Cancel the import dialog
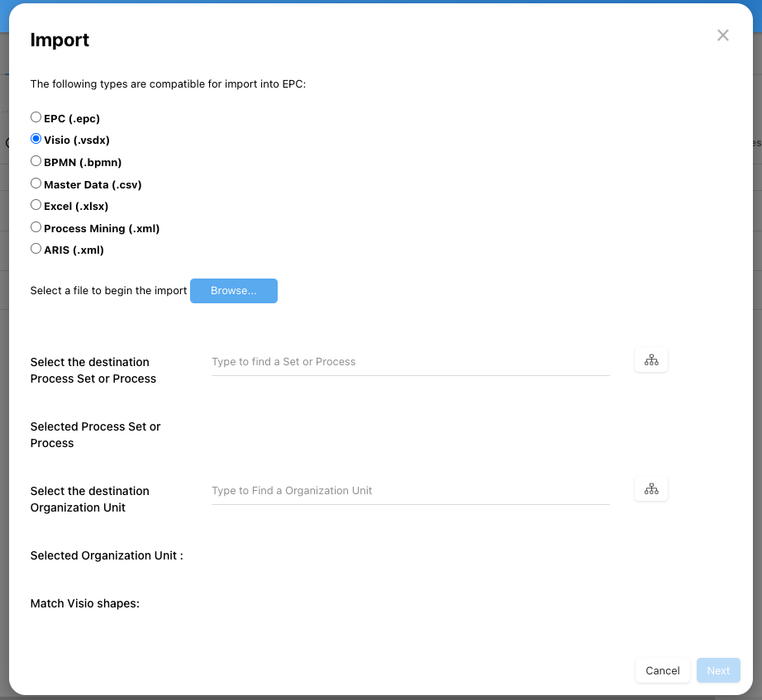The image size is (762, 700). (x=663, y=670)
